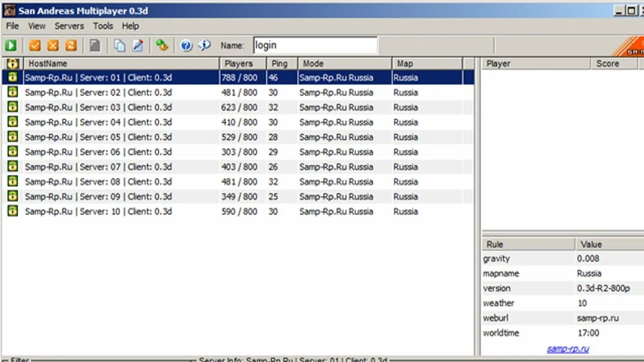Image resolution: width=644 pixels, height=362 pixels.
Task: Click the lock icon of Server: 09 row
Action: tap(13, 196)
